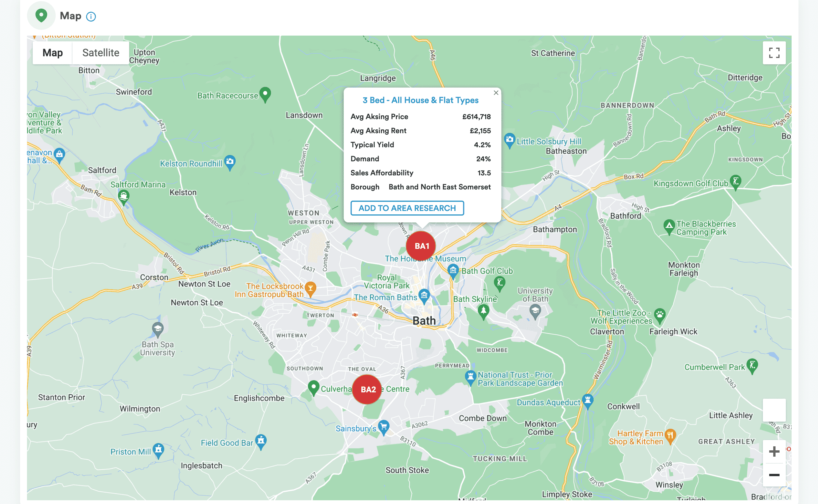
Task: Zoom out with the minus button
Action: tap(774, 475)
